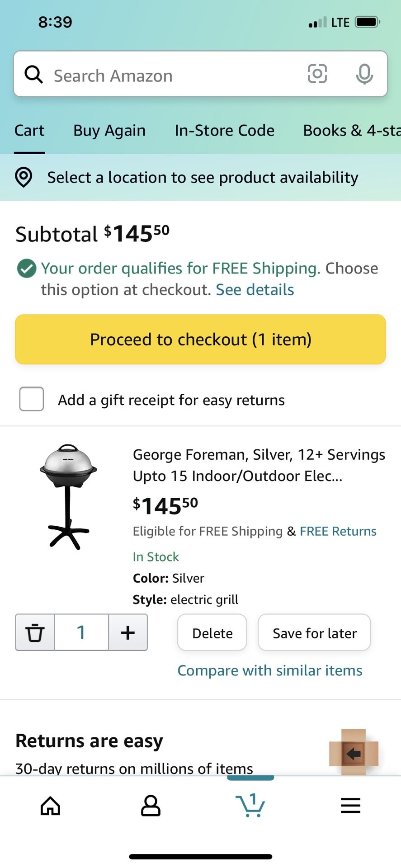
Task: Increase quantity with the plus icon
Action: [x=128, y=632]
